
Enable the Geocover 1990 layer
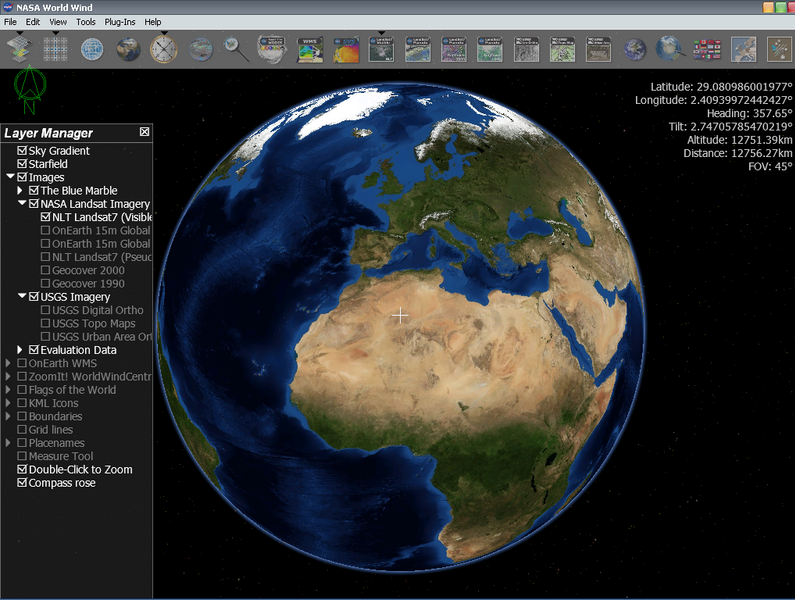[x=45, y=284]
